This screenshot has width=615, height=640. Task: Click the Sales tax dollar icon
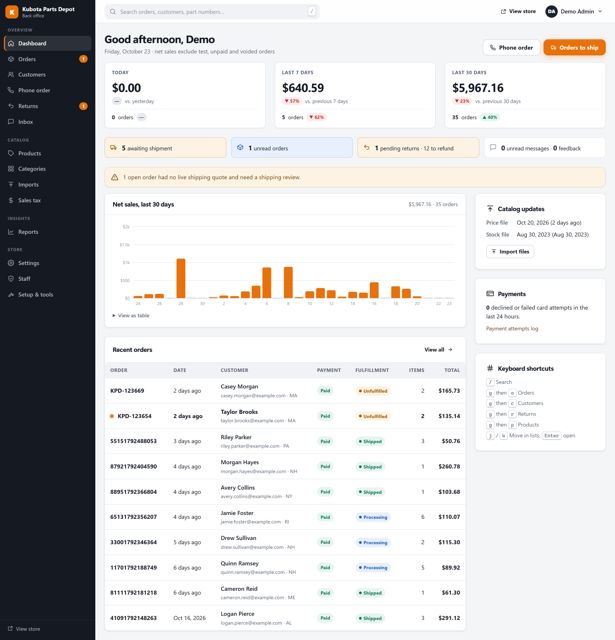click(x=11, y=200)
